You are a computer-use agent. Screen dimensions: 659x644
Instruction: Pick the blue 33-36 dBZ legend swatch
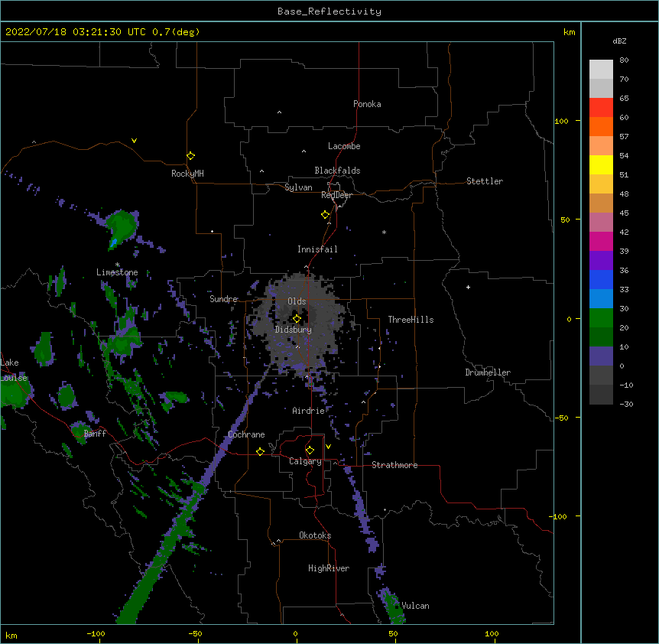pyautogui.click(x=601, y=279)
